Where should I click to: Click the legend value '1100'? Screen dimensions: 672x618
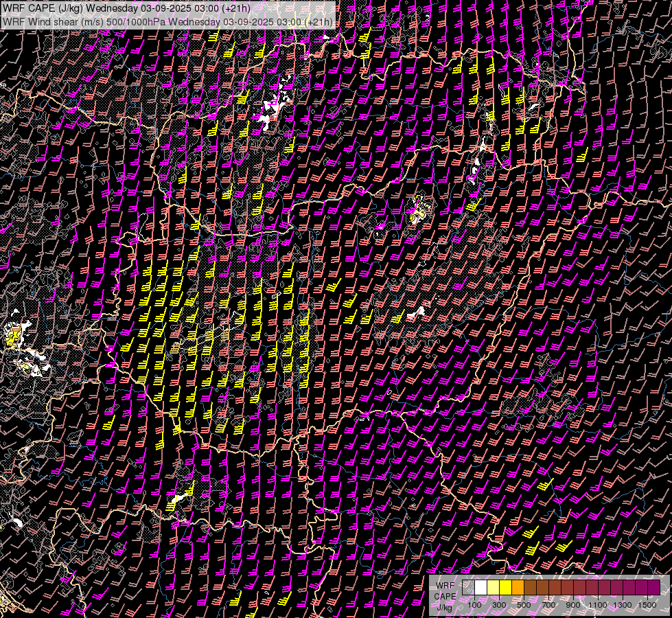[x=598, y=605]
